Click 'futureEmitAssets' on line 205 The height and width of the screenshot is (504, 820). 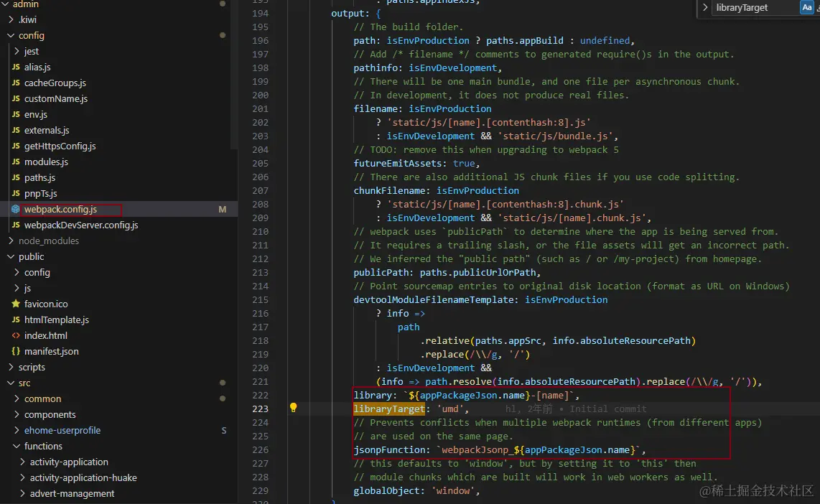(x=398, y=163)
